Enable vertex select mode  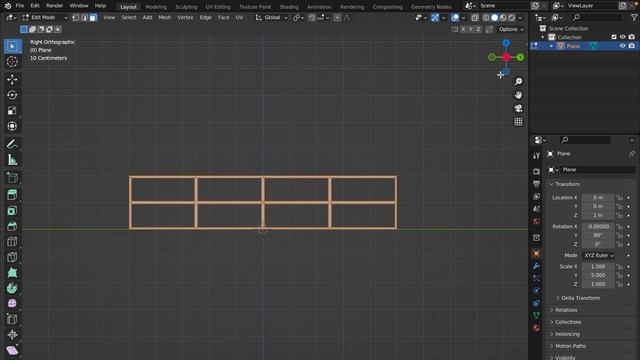(x=76, y=18)
